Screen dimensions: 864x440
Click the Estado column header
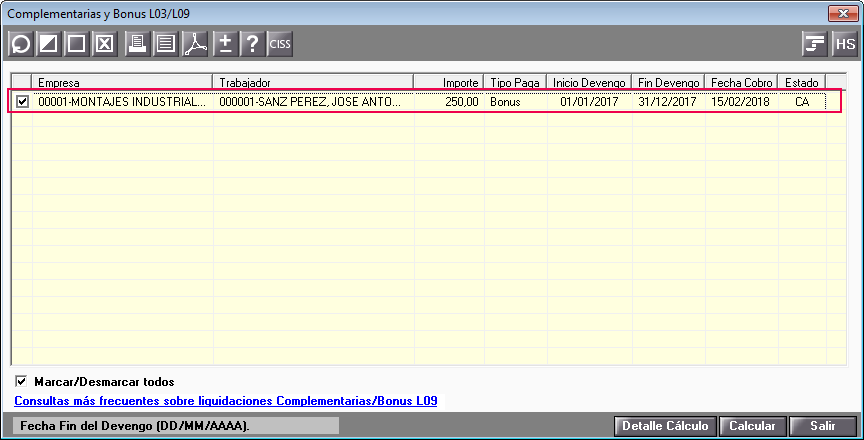802,82
